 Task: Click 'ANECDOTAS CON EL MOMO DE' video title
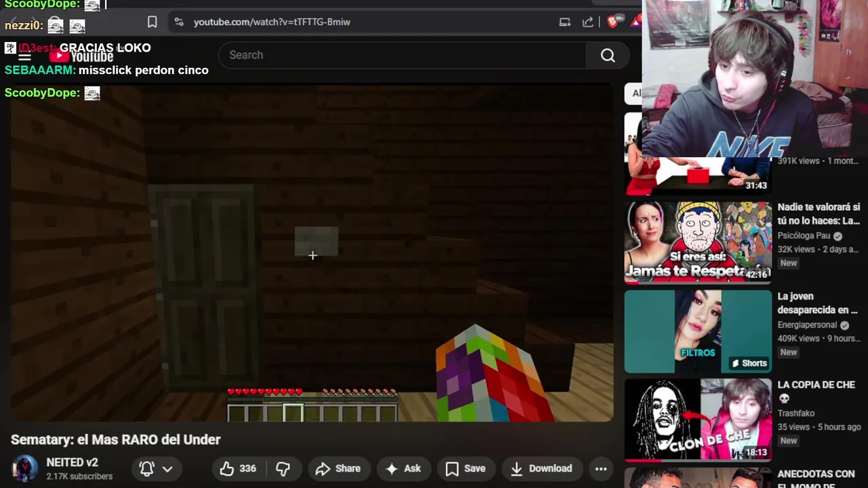816,479
